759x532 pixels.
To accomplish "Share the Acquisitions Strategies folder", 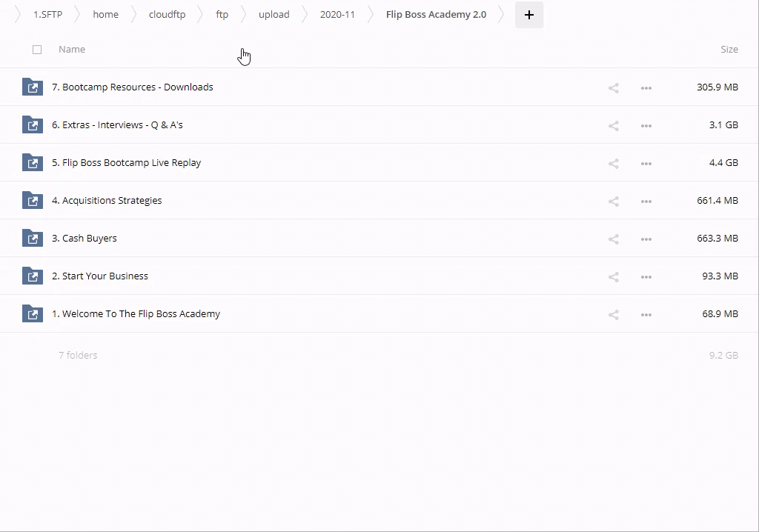I will (613, 201).
